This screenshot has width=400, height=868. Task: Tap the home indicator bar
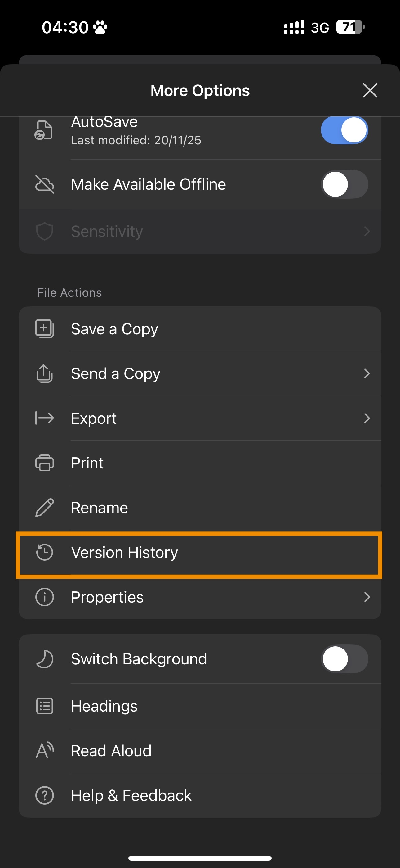coord(200,858)
